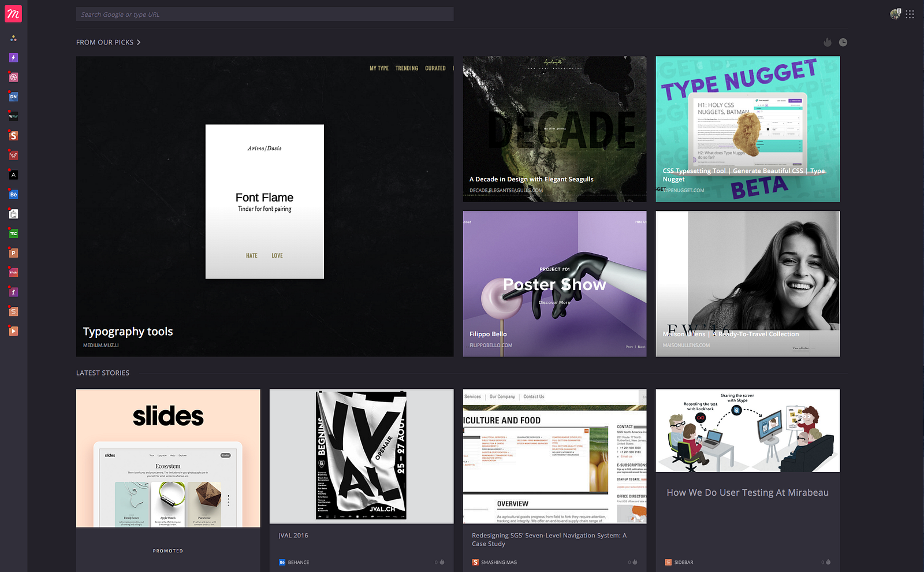
Task: Click flame like icon on Sidebar card
Action: pos(828,562)
